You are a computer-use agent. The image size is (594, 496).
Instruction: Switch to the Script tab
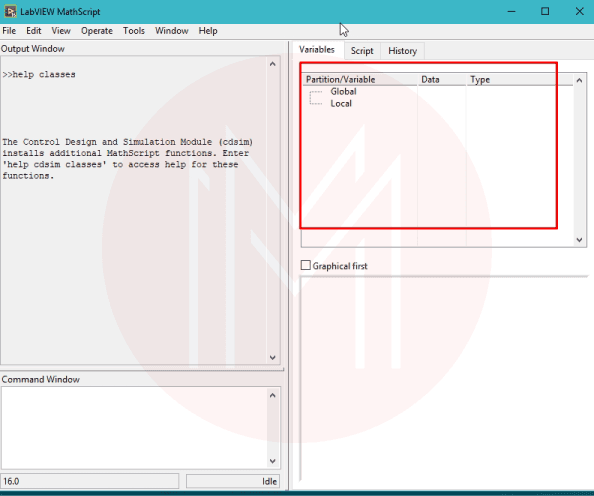(x=362, y=51)
